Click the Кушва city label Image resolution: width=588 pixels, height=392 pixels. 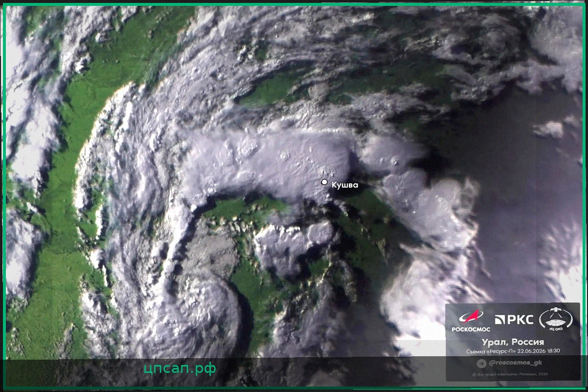point(345,185)
